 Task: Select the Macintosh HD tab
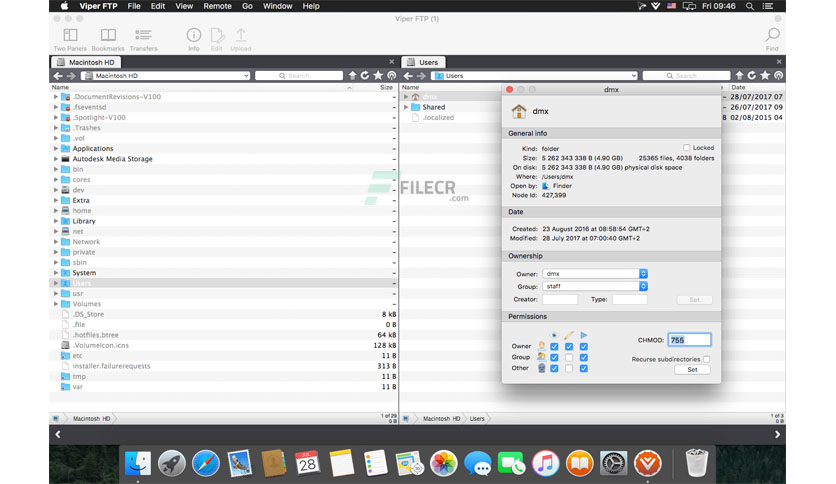pos(86,62)
